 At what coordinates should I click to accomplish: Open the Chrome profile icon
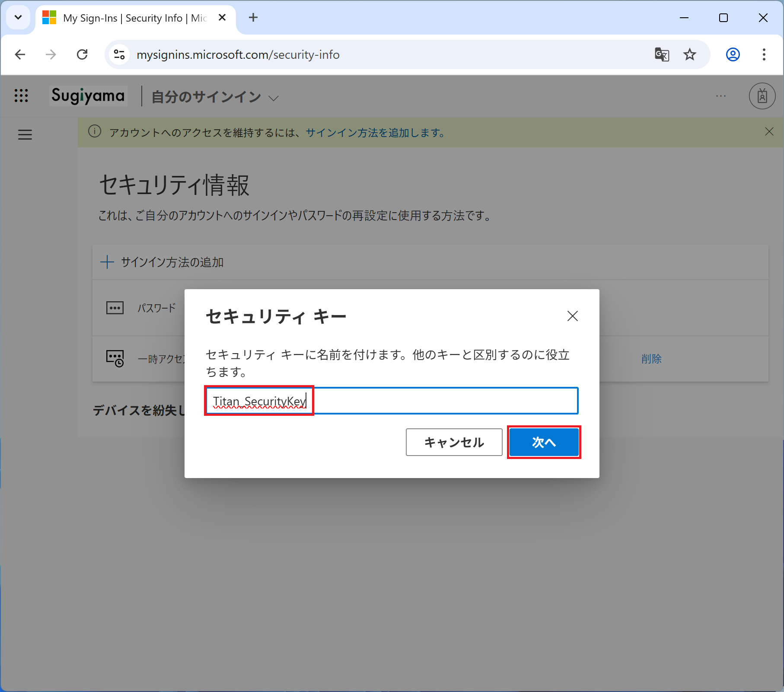(x=733, y=55)
